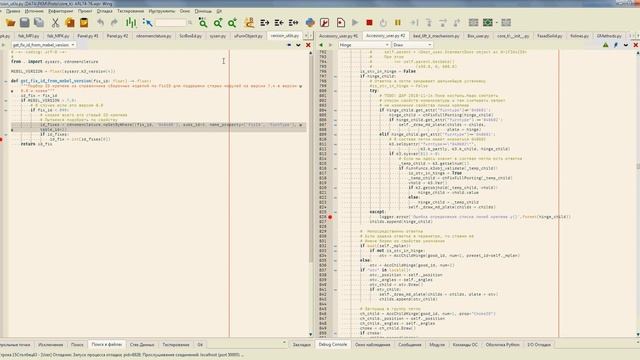This screenshot has width=640, height=360.
Task: Click the green indentation bars icon
Action: point(131,22)
